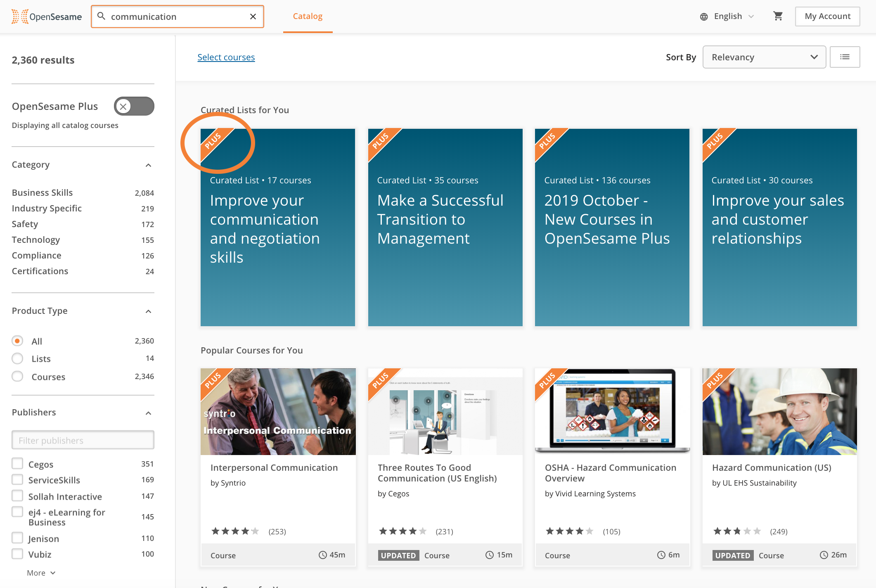
Task: Open Hazard Communication (US) course thumbnail
Action: click(779, 411)
